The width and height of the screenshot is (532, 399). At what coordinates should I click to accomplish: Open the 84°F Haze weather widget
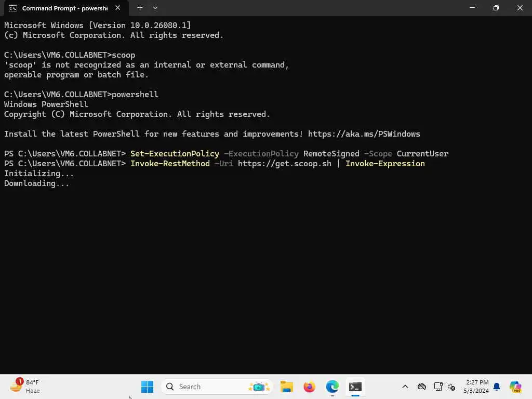click(25, 387)
